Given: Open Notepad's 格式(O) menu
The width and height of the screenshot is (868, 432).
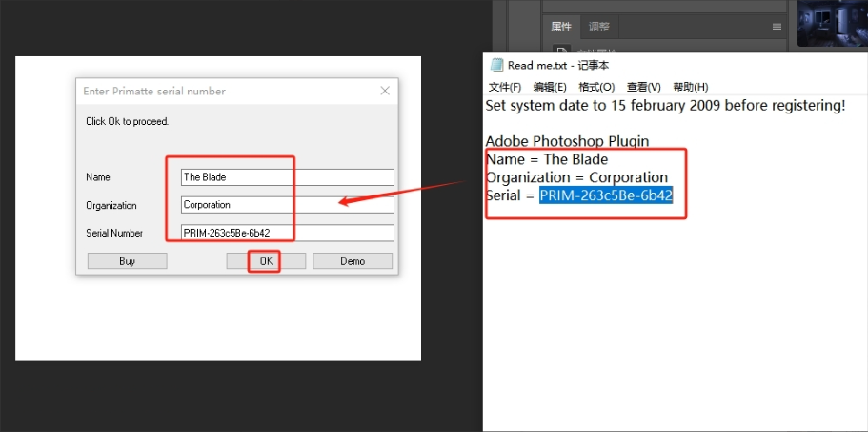Looking at the screenshot, I should point(596,87).
